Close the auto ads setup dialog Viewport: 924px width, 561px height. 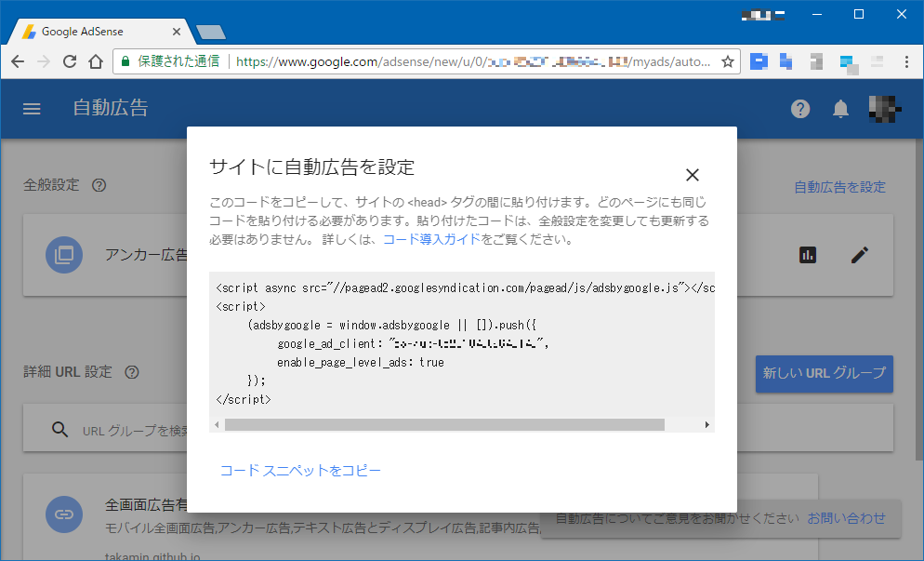point(692,175)
